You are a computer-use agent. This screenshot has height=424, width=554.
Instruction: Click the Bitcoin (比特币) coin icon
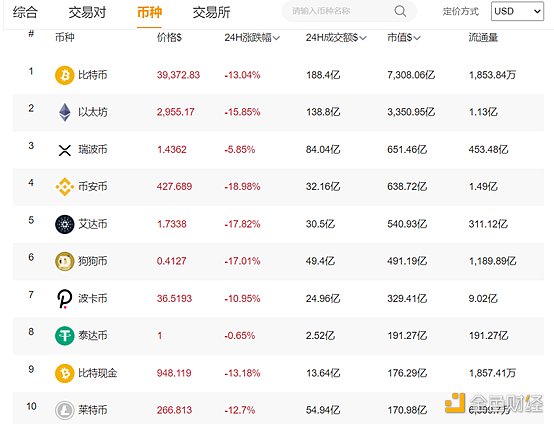pyautogui.click(x=65, y=75)
